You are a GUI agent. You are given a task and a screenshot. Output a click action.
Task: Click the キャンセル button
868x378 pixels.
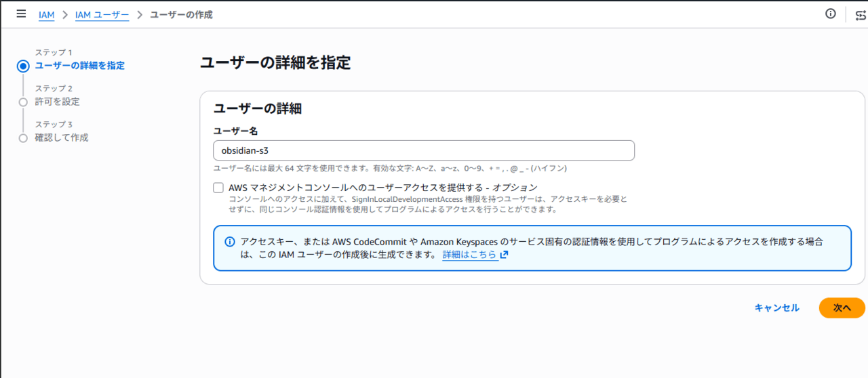pyautogui.click(x=777, y=308)
